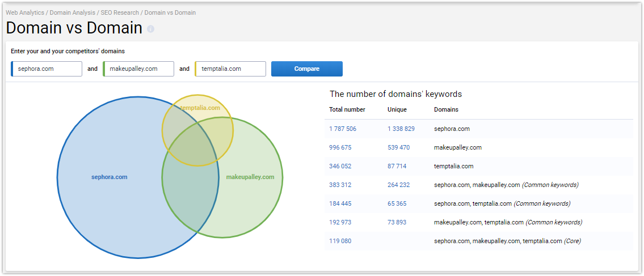Image resolution: width=644 pixels, height=276 pixels.
Task: Open unique keywords 539 470 link
Action: 398,148
